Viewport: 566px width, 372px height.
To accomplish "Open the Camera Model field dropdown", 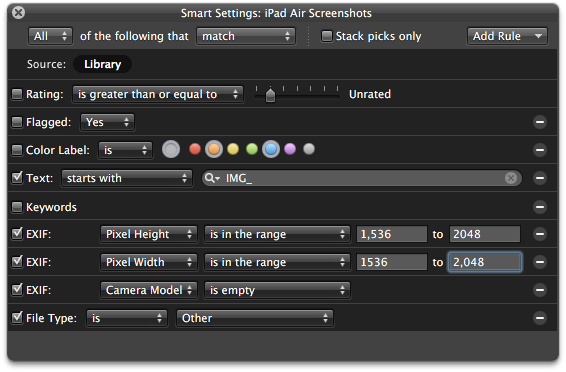I will tap(149, 290).
